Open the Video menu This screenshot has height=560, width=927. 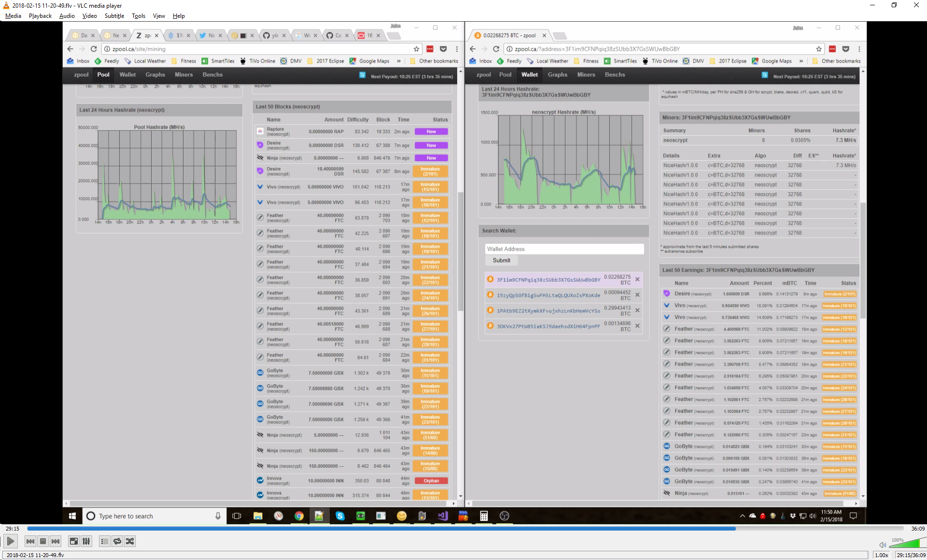[90, 16]
